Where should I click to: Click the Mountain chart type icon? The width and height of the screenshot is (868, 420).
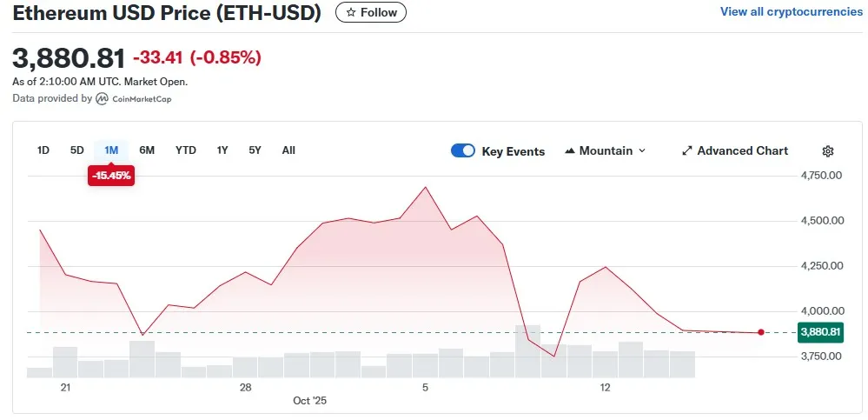coord(570,150)
